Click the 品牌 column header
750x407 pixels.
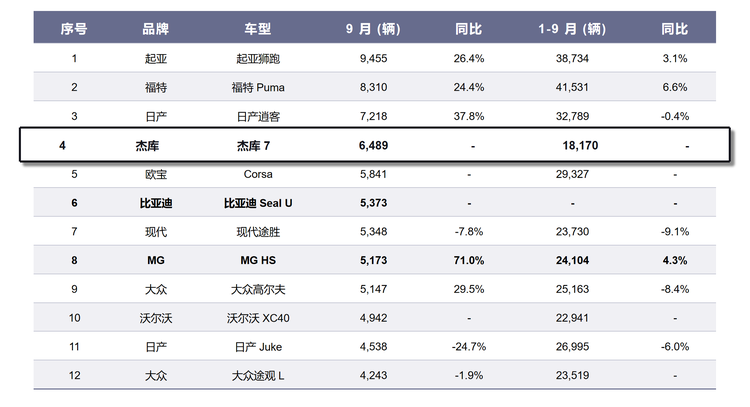(155, 29)
